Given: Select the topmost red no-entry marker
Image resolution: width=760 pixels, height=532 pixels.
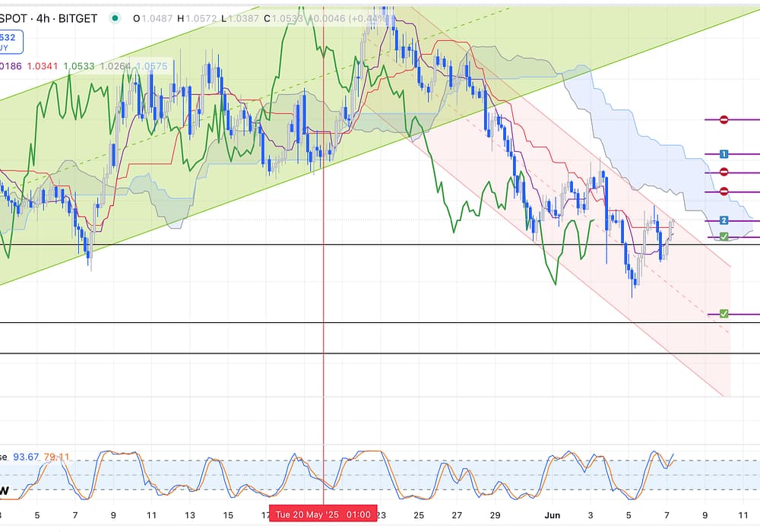Looking at the screenshot, I should (x=724, y=120).
